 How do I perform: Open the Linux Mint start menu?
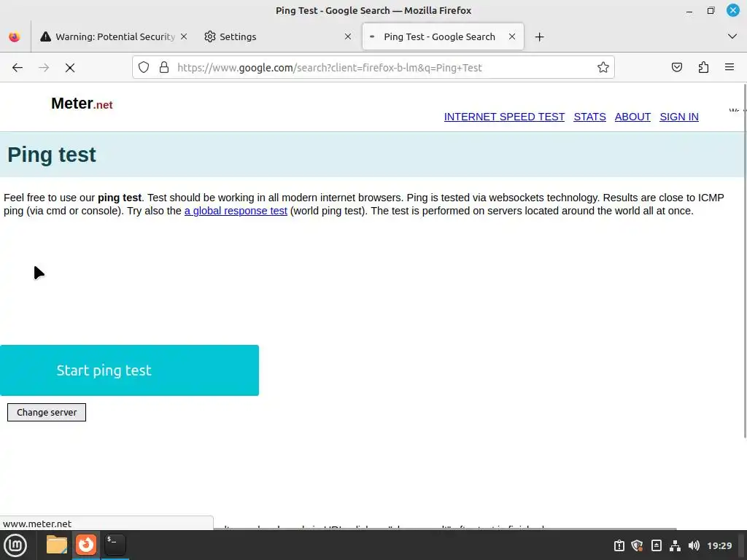(15, 545)
